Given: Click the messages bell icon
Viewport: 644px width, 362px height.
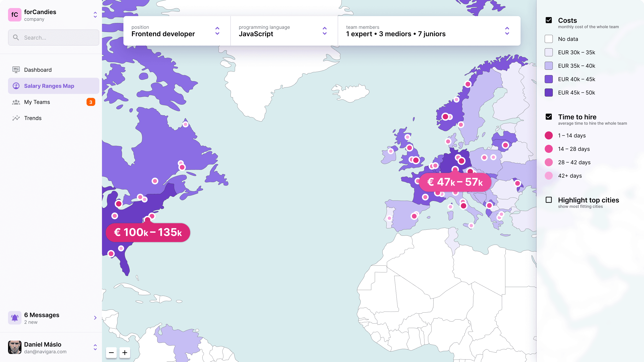Looking at the screenshot, I should click(15, 318).
